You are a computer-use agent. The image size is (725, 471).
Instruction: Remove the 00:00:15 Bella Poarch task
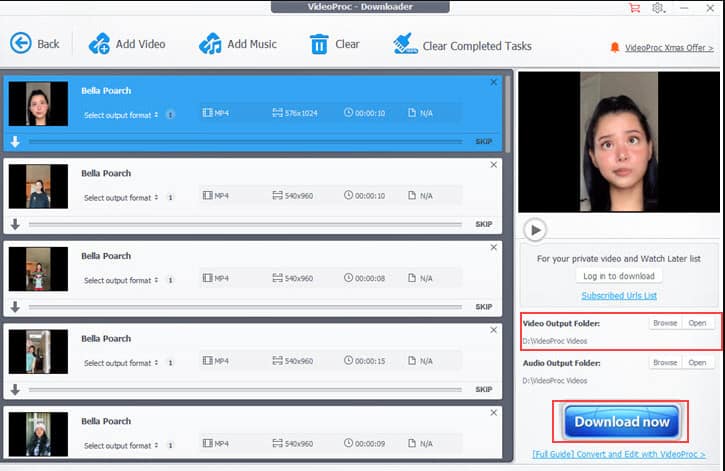coord(493,330)
